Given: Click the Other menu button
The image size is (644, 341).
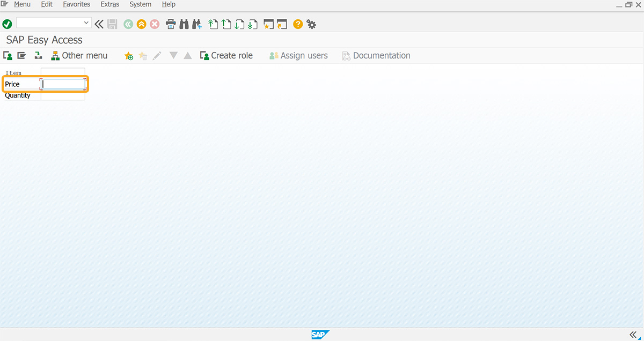Looking at the screenshot, I should (x=79, y=55).
